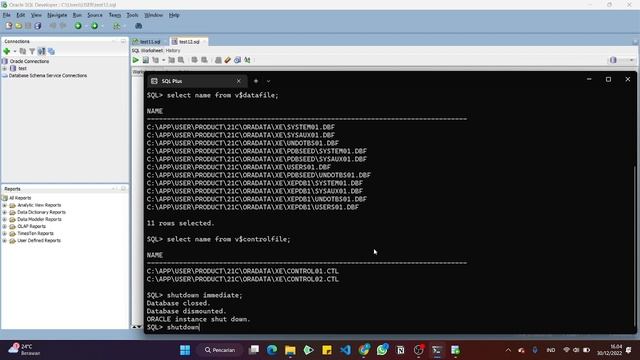Select Database Schema Service Connections
The image size is (640, 360).
[48, 76]
